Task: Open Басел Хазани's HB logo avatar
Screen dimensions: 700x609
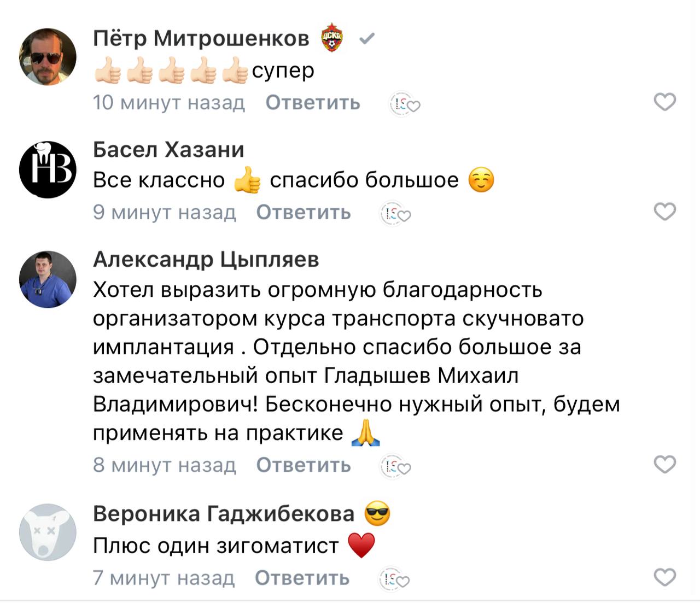Action: click(48, 169)
